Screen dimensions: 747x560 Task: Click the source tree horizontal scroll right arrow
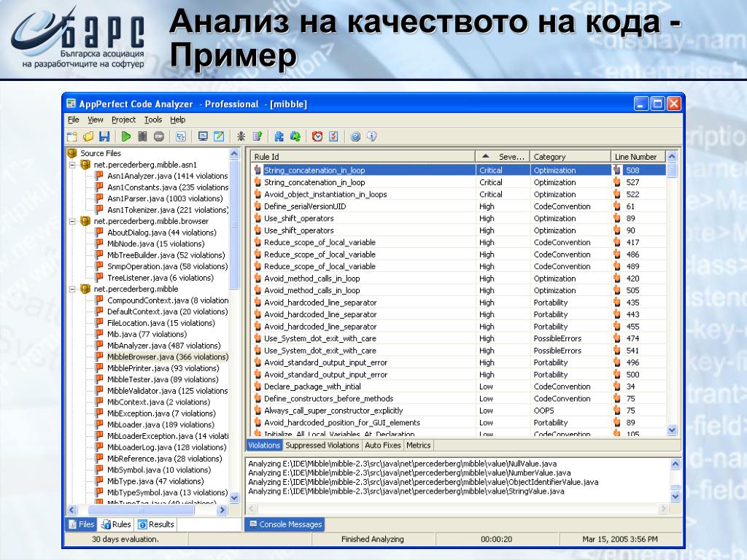(x=222, y=510)
